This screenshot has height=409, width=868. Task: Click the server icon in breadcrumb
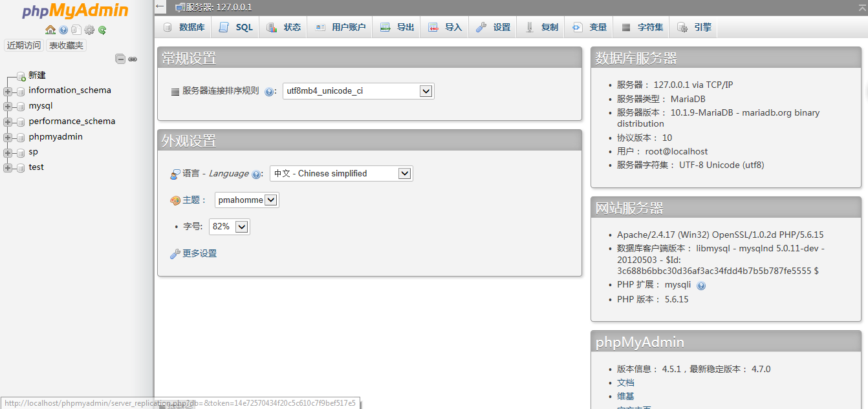click(180, 8)
